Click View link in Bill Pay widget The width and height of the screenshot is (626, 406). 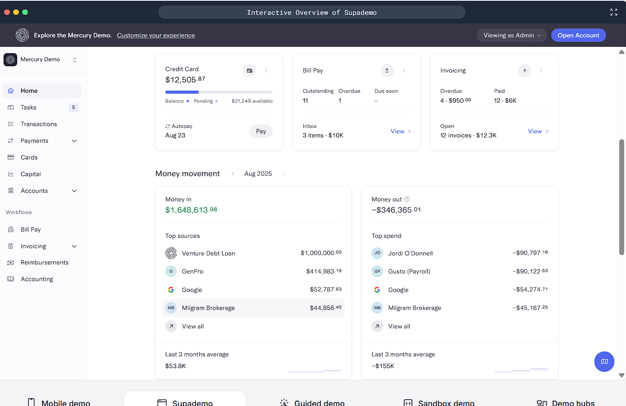click(400, 131)
